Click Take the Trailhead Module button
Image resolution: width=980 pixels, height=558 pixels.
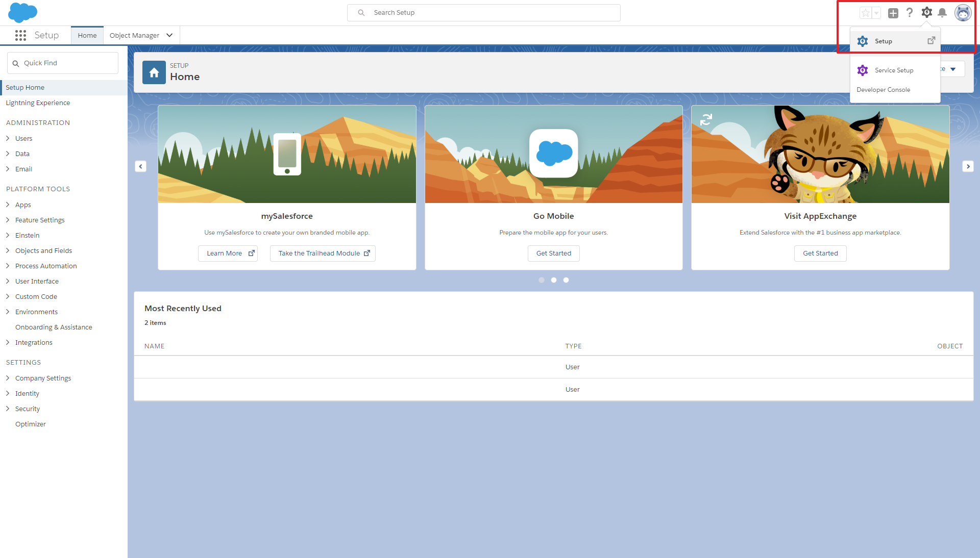pos(323,253)
